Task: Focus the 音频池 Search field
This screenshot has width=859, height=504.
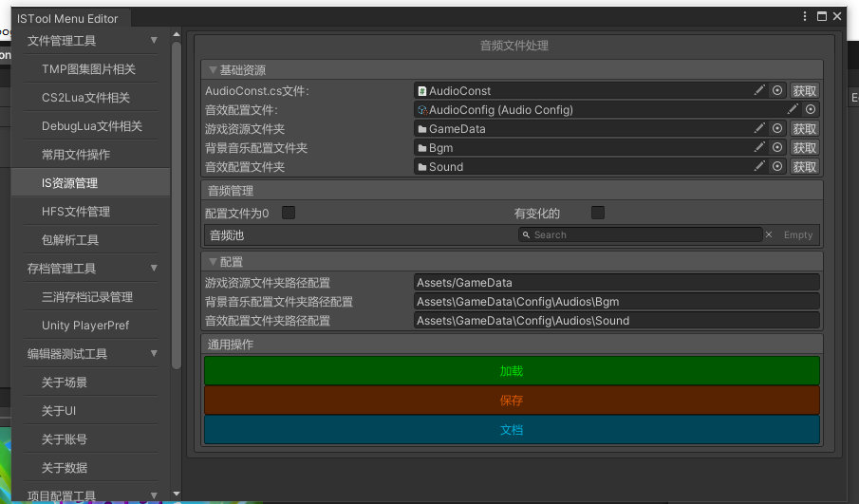Action: (640, 234)
